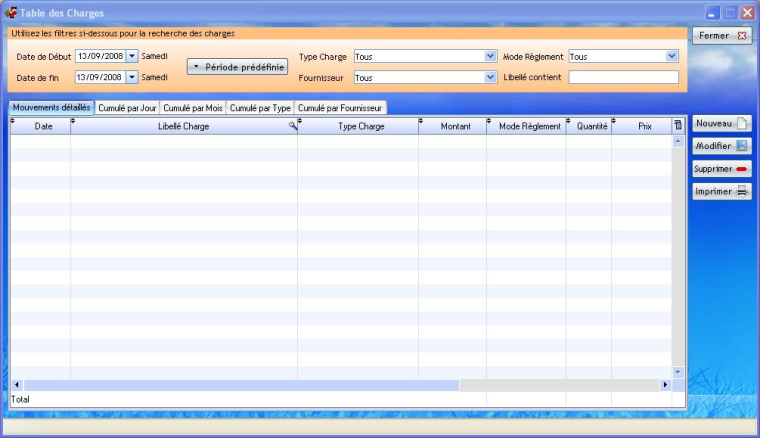760x438 pixels.
Task: Open the Période prédéfinie menu button
Action: tap(238, 67)
